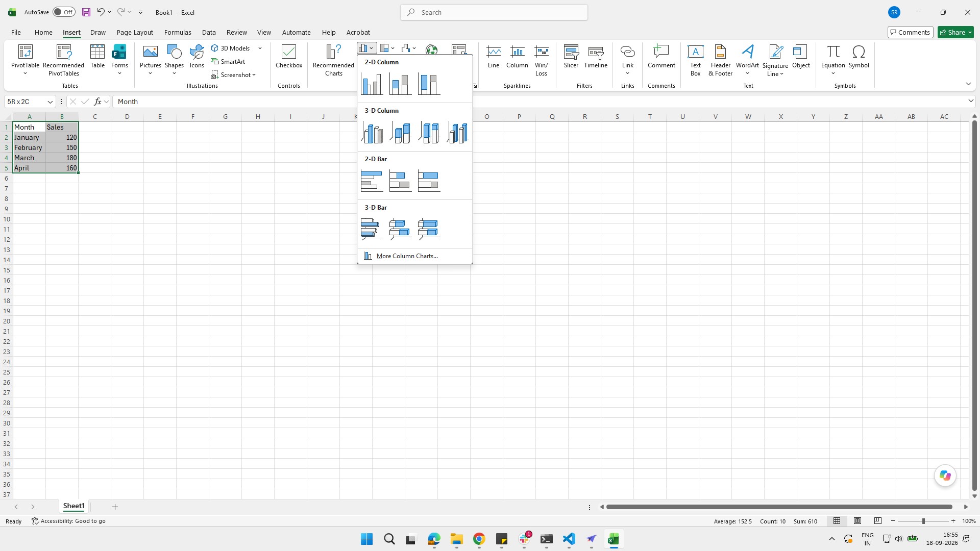Click the zoom in plus button
This screenshot has height=551, width=980.
click(953, 521)
